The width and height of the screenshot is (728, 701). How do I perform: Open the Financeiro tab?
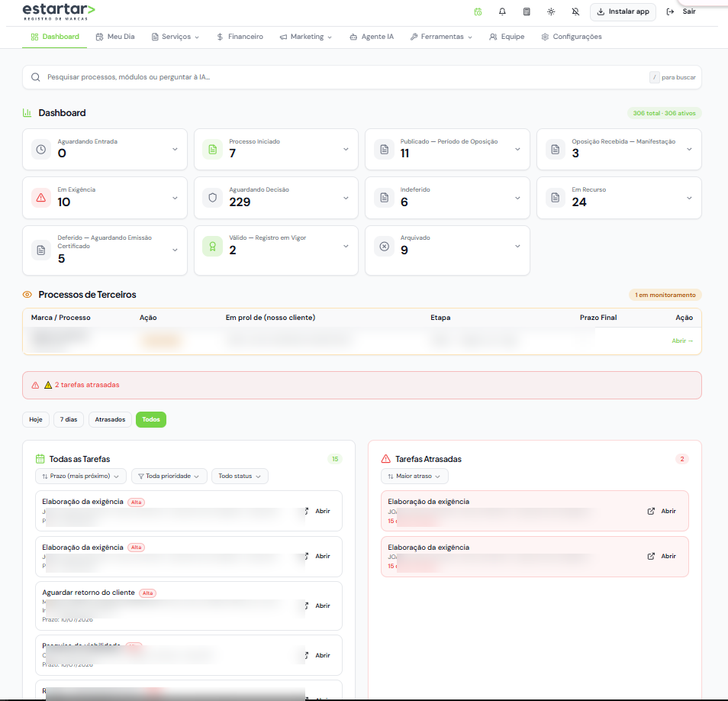[240, 37]
